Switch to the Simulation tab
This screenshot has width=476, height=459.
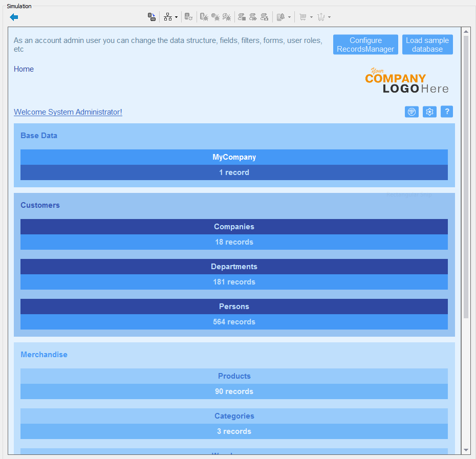coord(19,6)
